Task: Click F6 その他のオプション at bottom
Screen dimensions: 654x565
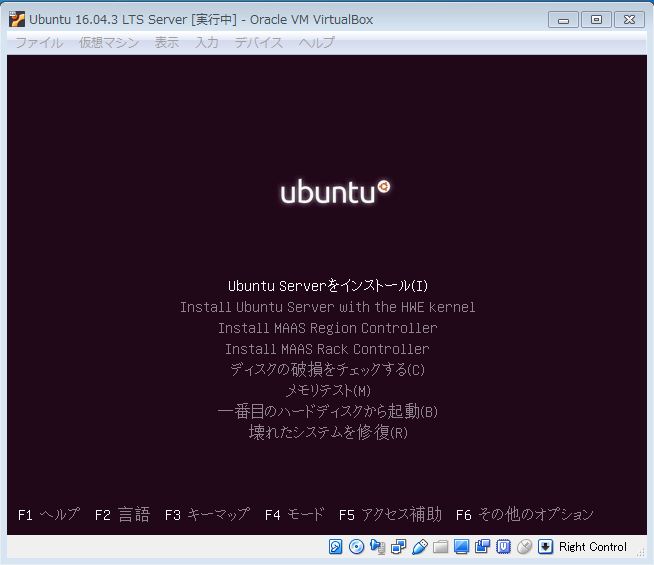Action: pos(524,514)
